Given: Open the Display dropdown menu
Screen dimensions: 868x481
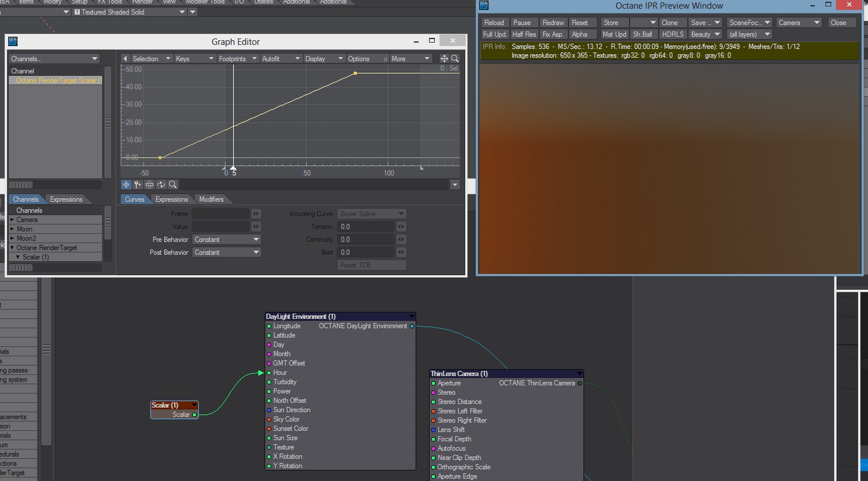Looking at the screenshot, I should pos(324,58).
